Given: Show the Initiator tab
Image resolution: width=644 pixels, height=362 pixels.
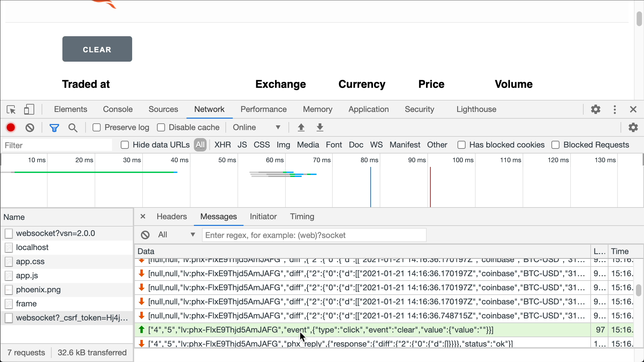Looking at the screenshot, I should pos(263,217).
